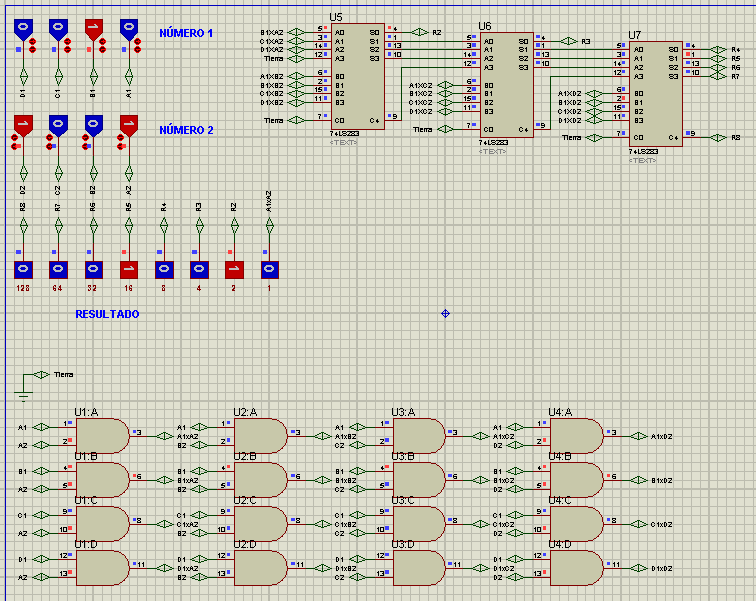Viewport: 756px width, 601px height.
Task: Select the R3 output terminal of U6
Action: (x=569, y=41)
